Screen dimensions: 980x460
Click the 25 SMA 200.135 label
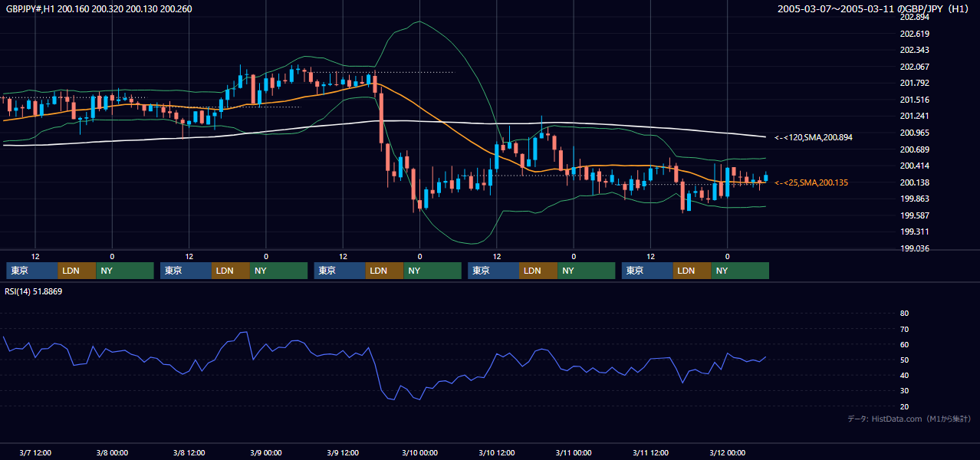[811, 182]
